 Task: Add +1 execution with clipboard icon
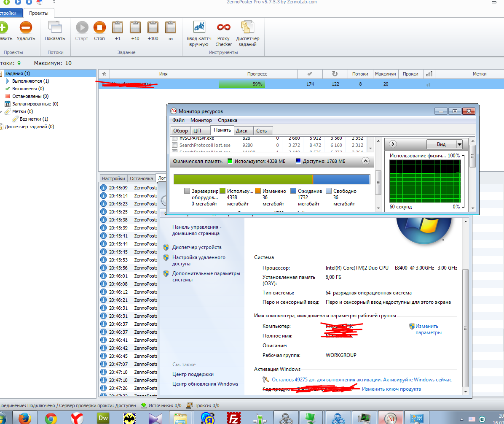(118, 31)
